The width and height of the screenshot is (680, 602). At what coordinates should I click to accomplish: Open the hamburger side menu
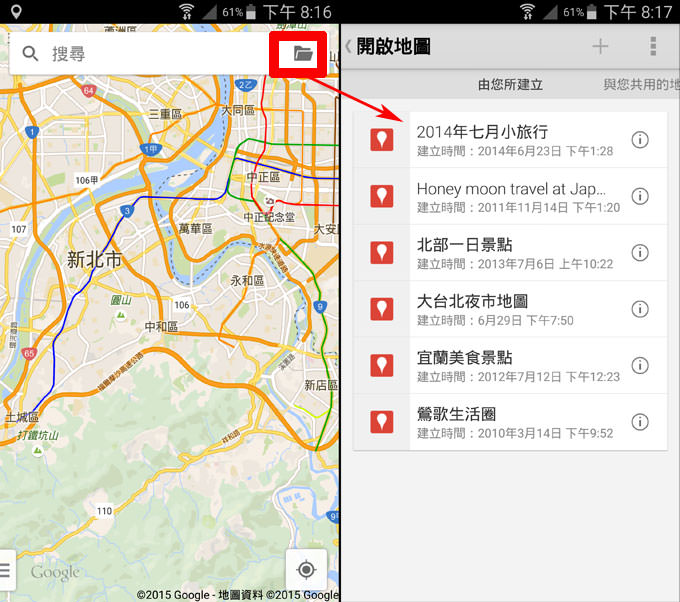[x=5, y=570]
